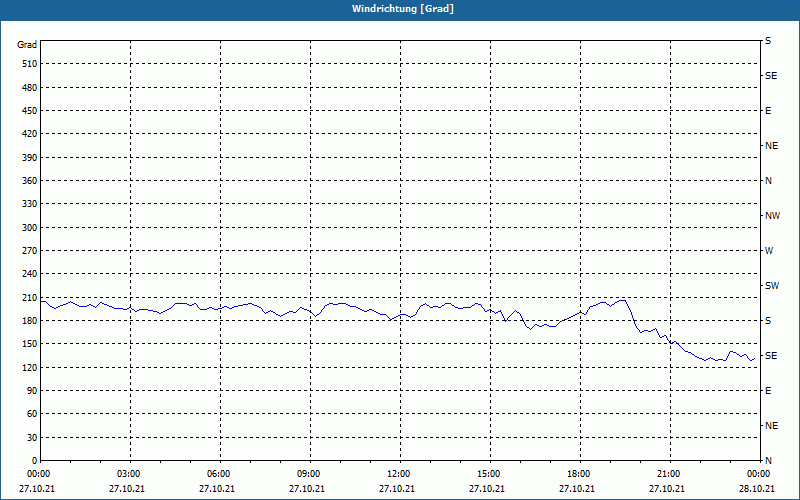
Task: Pick the 360 y-axis value
Action: [x=30, y=181]
